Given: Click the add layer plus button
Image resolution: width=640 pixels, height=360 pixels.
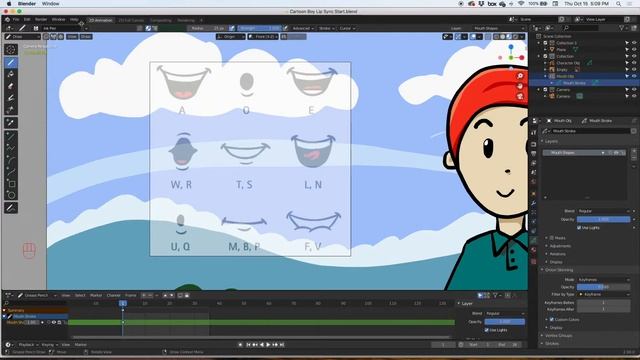Looking at the screenshot, I should click(x=634, y=151).
